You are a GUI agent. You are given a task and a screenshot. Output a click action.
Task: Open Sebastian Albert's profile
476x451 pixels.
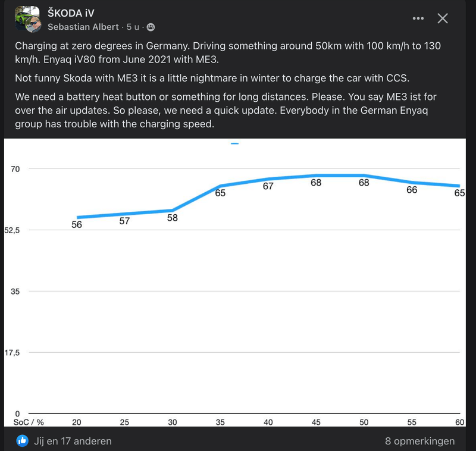point(87,27)
